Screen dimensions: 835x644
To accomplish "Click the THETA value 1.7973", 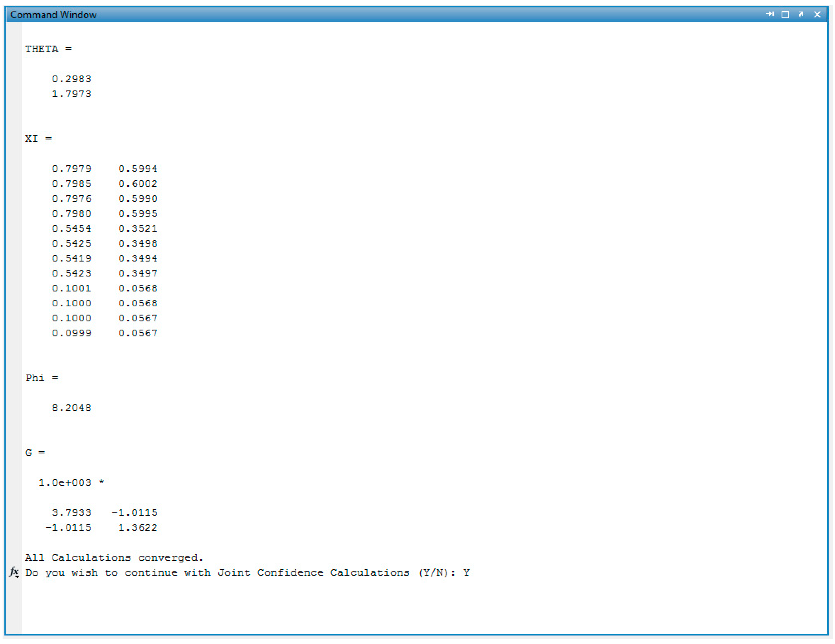I will tap(71, 94).
